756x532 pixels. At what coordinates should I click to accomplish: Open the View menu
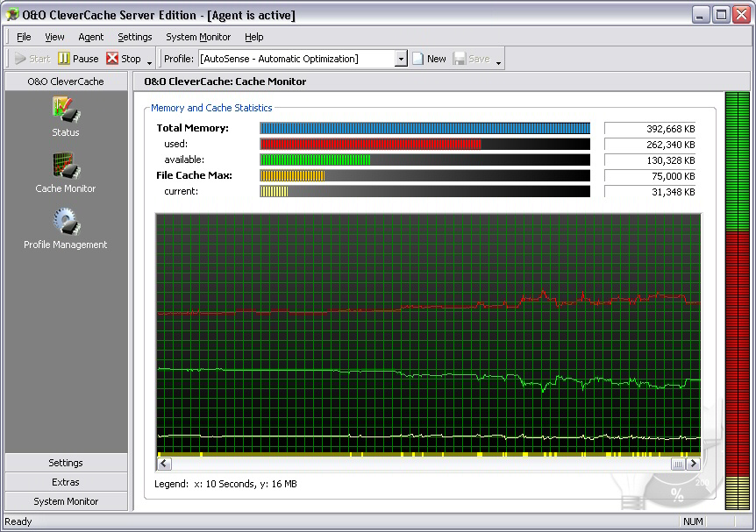click(54, 37)
